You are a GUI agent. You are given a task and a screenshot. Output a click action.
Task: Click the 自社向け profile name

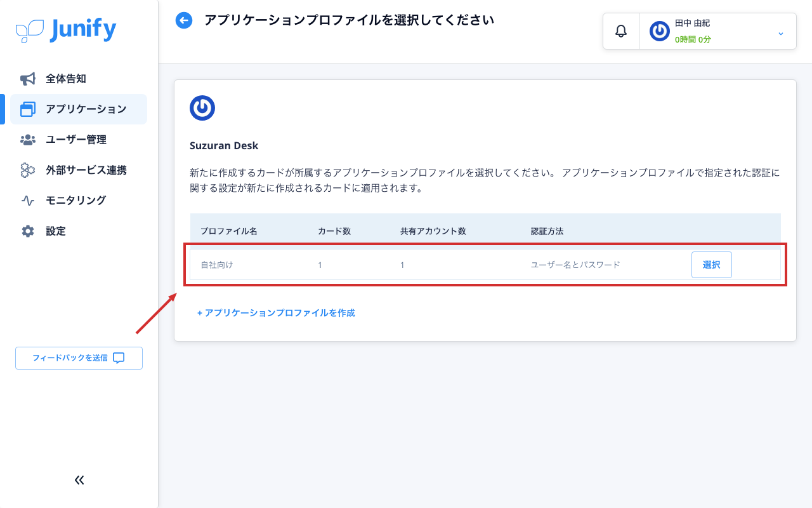click(217, 265)
